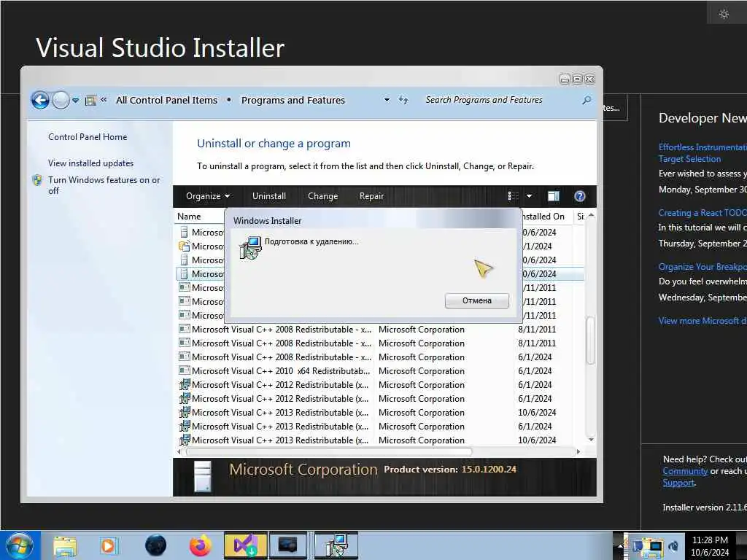Select All Control Panel Items breadcrumb
Image resolution: width=747 pixels, height=560 pixels.
click(x=166, y=101)
